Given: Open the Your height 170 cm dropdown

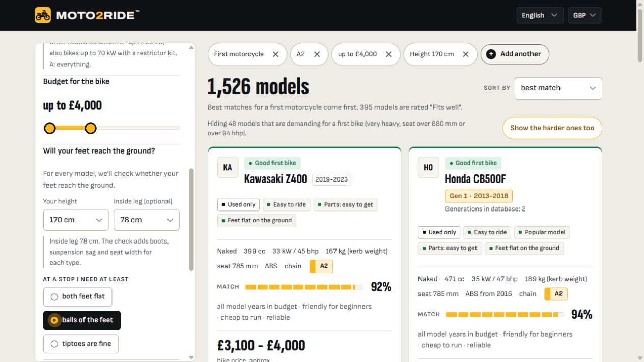Looking at the screenshot, I should [76, 220].
